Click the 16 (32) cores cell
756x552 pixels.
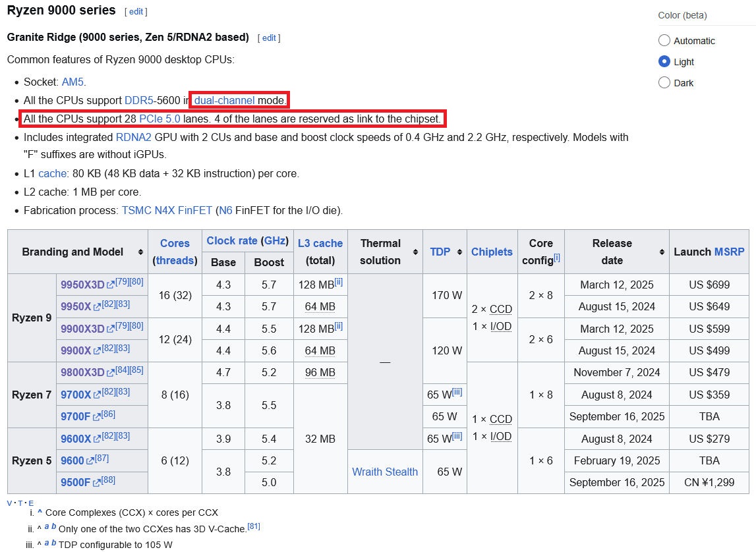tap(175, 296)
